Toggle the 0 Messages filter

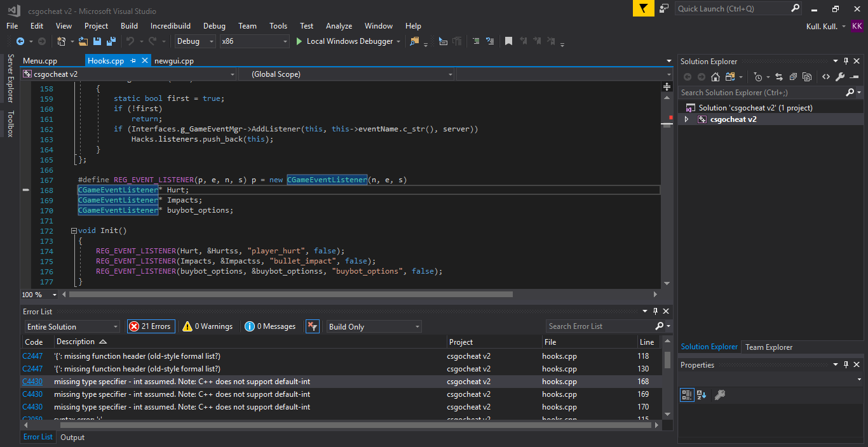coord(271,326)
